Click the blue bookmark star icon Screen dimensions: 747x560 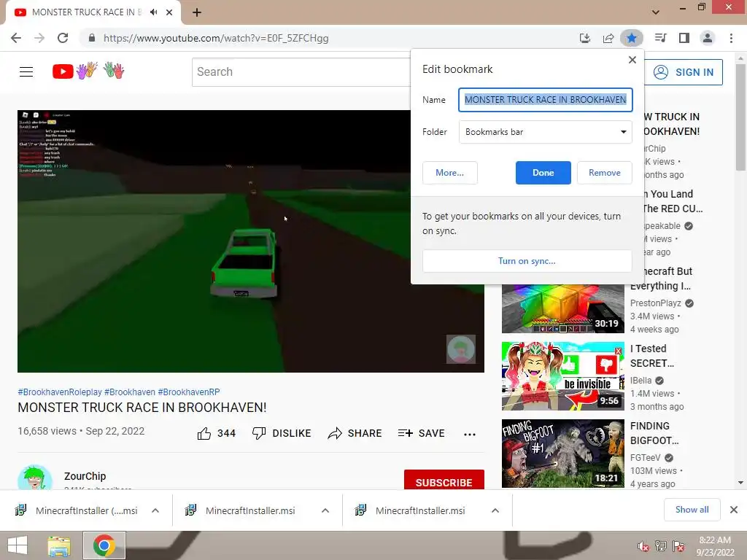coord(632,38)
